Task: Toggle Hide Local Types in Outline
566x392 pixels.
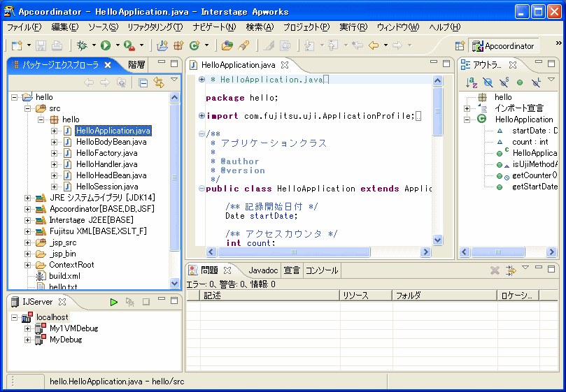Action: pos(537,82)
